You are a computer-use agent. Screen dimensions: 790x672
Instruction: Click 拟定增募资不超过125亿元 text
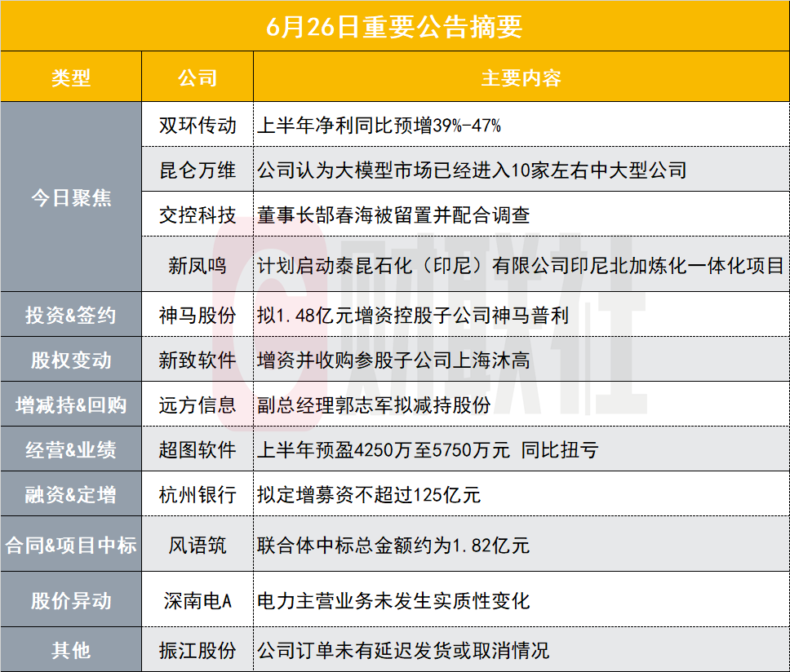tap(369, 494)
